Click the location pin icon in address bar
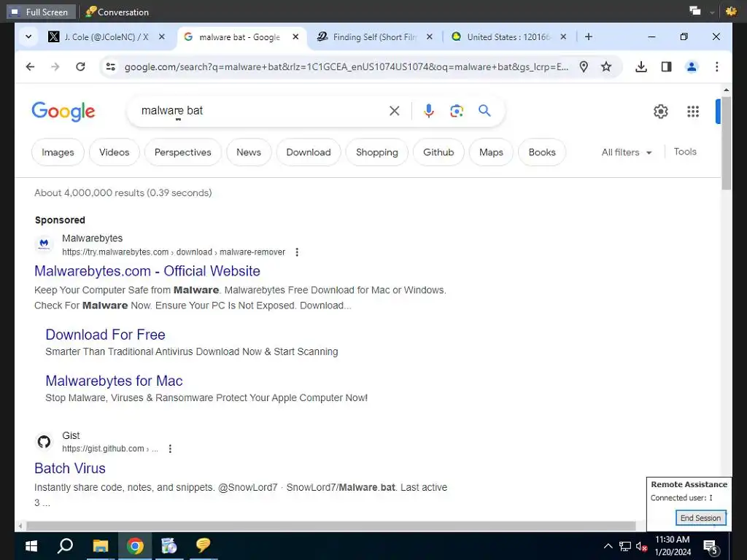This screenshot has height=560, width=747. pyautogui.click(x=584, y=66)
